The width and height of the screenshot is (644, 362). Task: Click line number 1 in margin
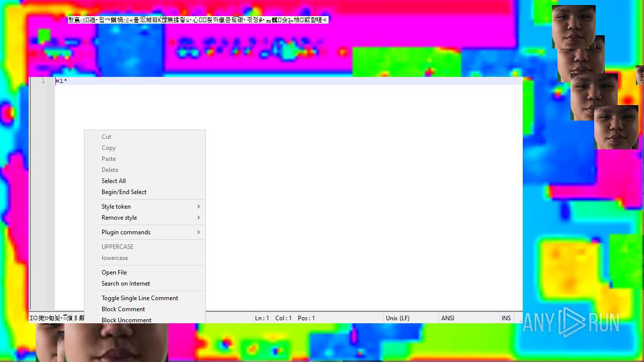[43, 81]
